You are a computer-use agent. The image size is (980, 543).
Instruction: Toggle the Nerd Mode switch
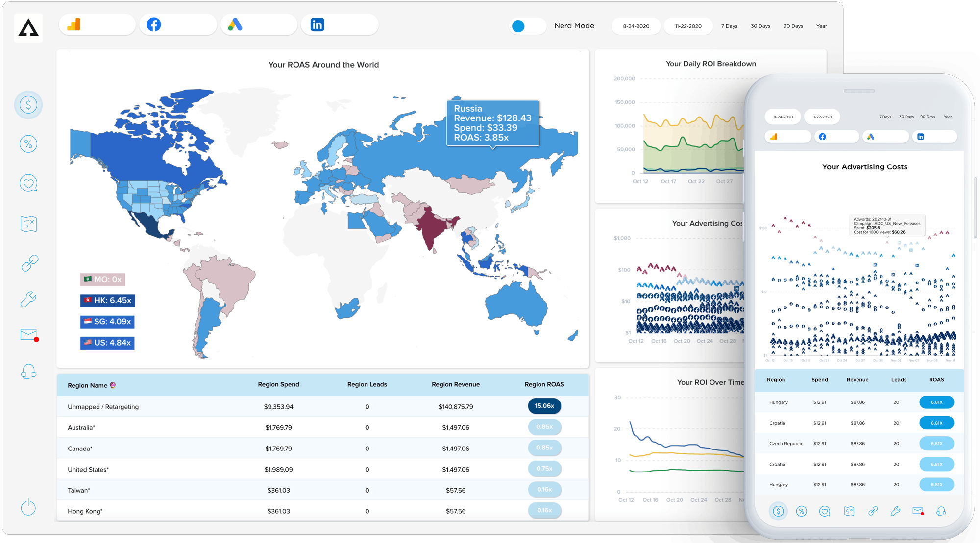[528, 26]
